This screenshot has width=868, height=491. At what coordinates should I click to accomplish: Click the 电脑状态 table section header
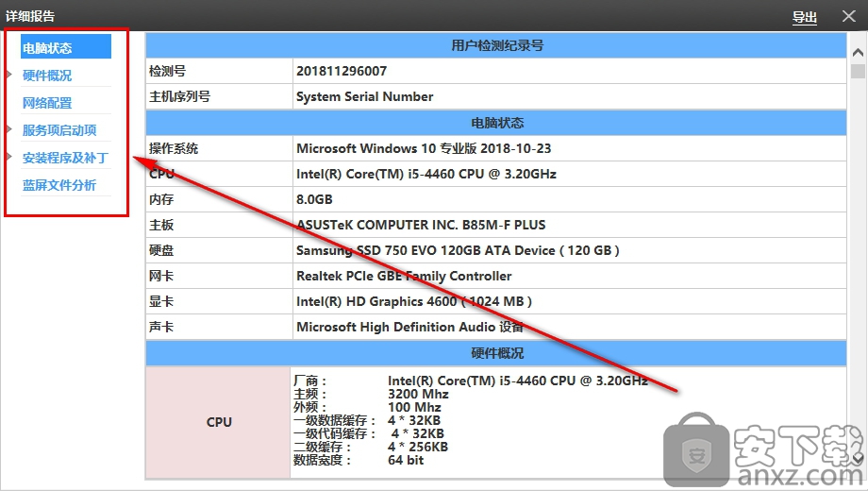pyautogui.click(x=496, y=123)
